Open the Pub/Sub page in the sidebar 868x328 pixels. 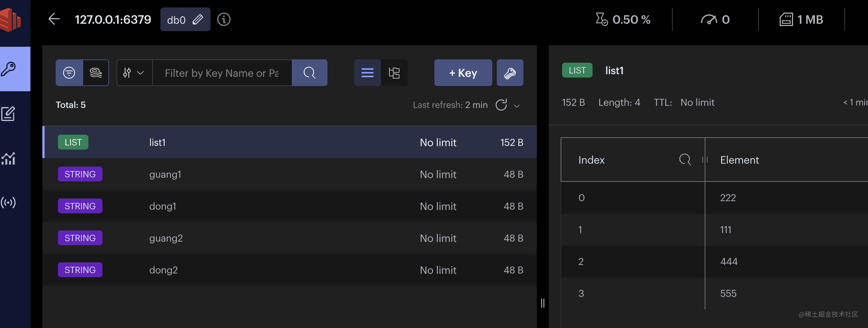[x=8, y=202]
